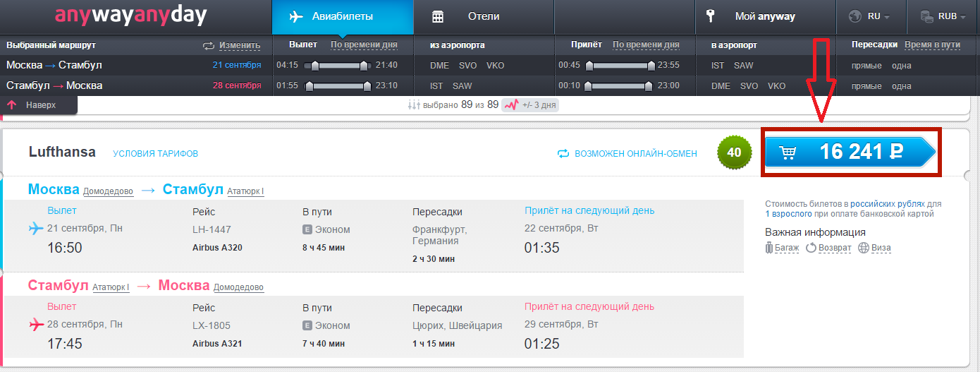Click the red price graph icon beside +/- 3 дня
The height and width of the screenshot is (372, 980).
tap(511, 104)
